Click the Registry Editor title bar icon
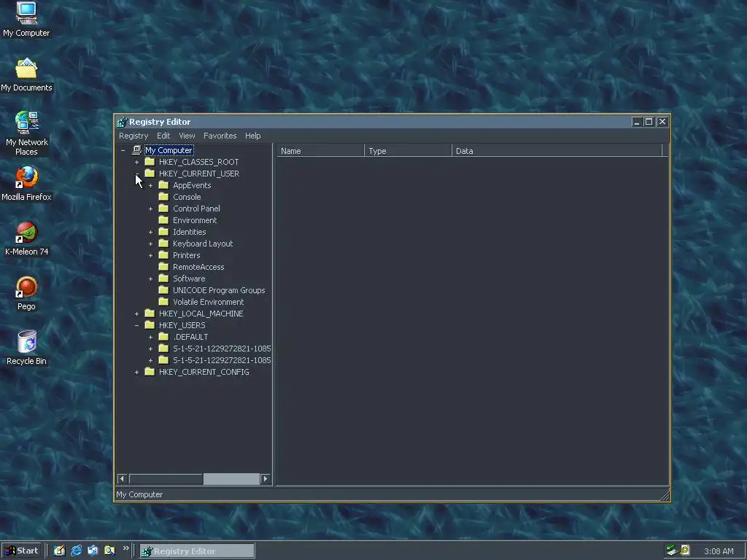Viewport: 747px width, 560px height. tap(122, 122)
